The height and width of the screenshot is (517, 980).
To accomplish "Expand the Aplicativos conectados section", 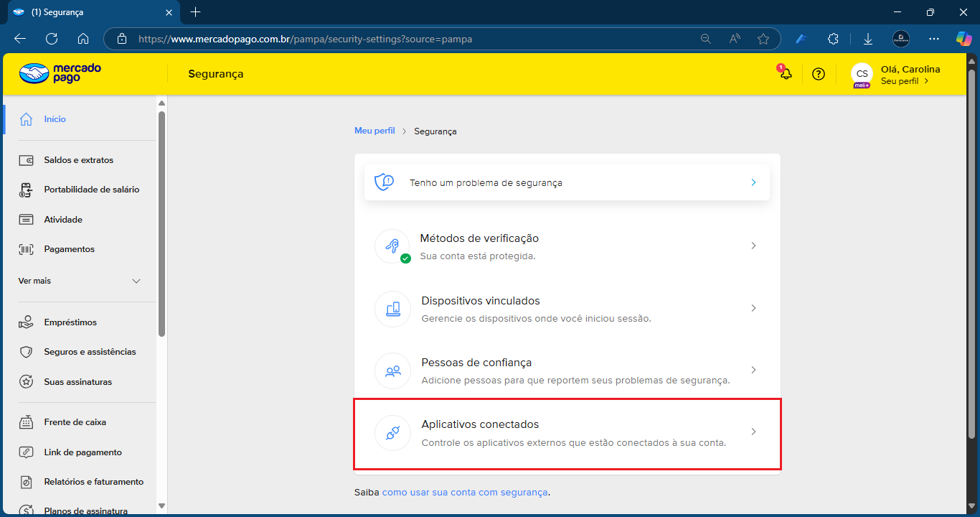I will click(x=753, y=432).
